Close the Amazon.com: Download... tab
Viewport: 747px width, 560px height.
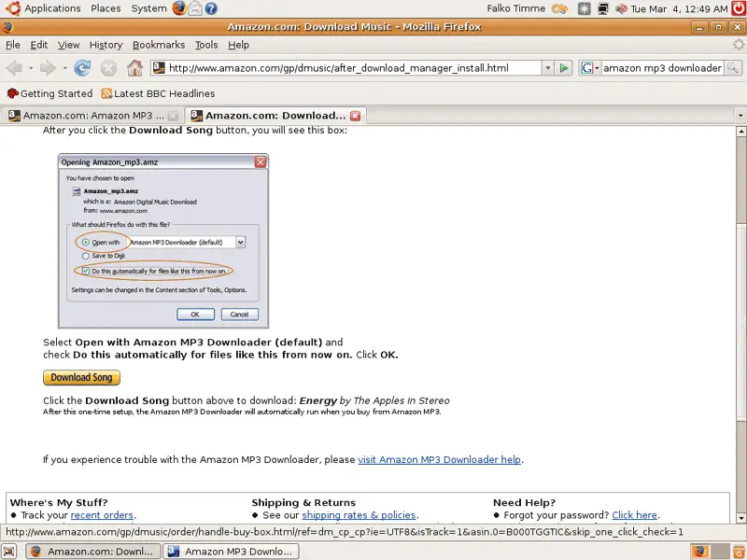pyautogui.click(x=356, y=116)
